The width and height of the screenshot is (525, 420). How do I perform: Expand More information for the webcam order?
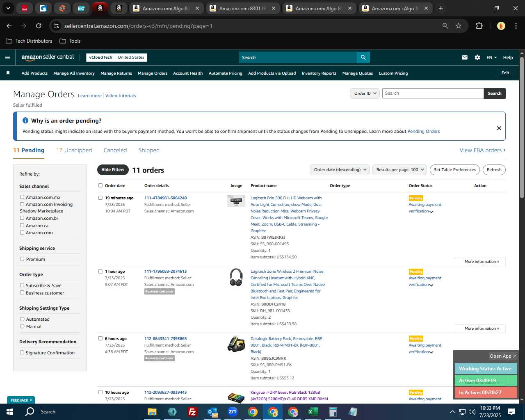(480, 262)
